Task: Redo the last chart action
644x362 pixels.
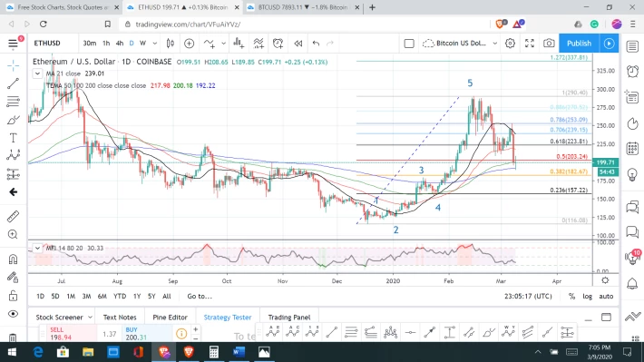Action: tap(330, 44)
